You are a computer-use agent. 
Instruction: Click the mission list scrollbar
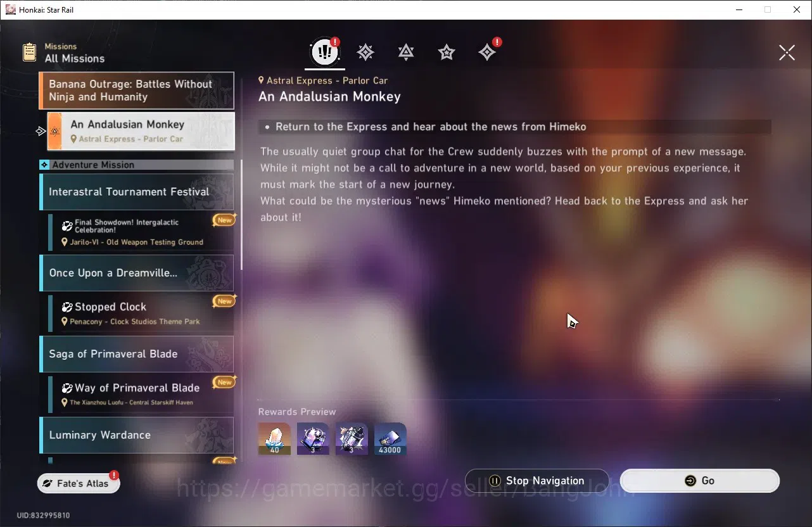coord(241,215)
